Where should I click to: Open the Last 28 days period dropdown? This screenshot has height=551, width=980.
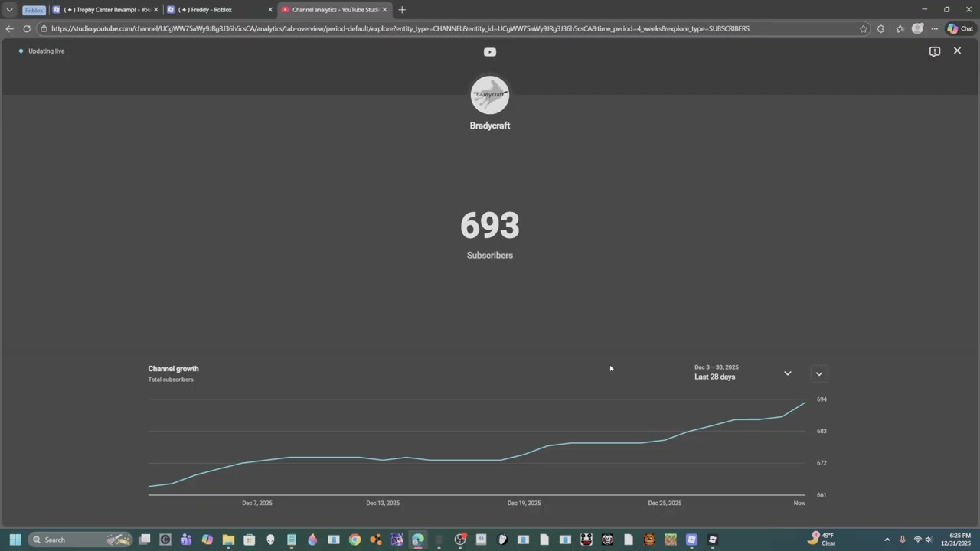click(743, 373)
